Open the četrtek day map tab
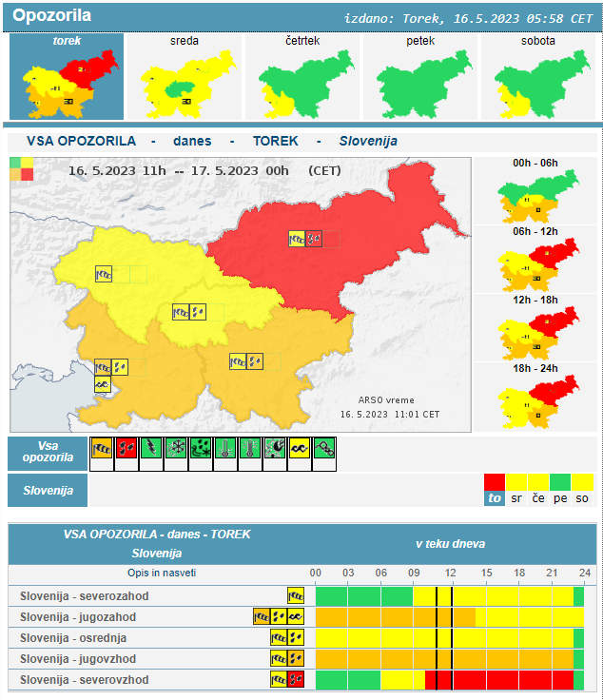Image resolution: width=603 pixels, height=700 pixels. coord(301,76)
